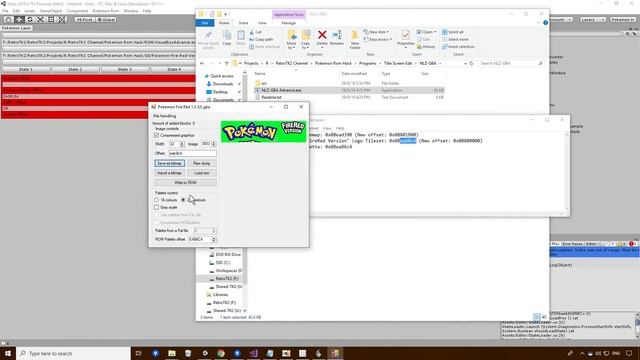
Task: Click the Offset input field
Action: [x=192, y=153]
